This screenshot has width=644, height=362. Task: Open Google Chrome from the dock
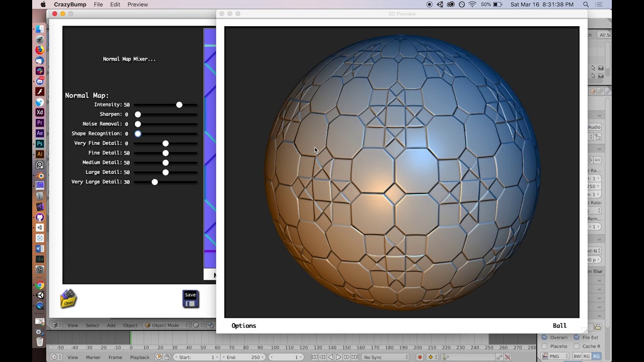[x=40, y=285]
